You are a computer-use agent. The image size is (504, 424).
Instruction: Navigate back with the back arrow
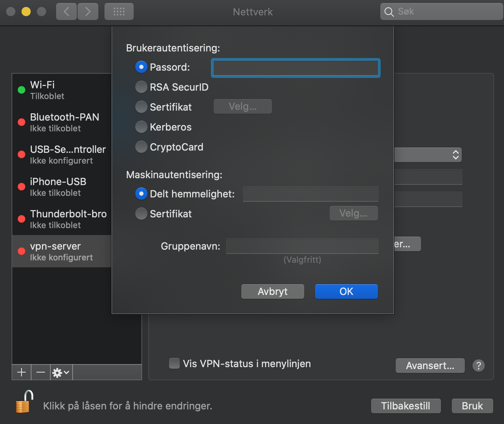click(x=66, y=11)
